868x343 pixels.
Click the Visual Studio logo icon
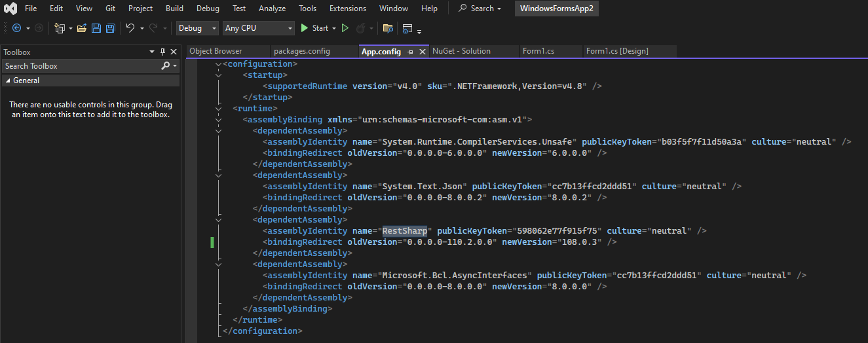point(11,9)
